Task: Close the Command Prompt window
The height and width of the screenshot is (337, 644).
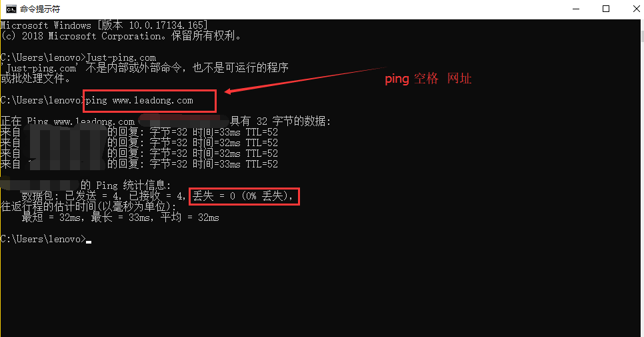Action: (x=636, y=9)
